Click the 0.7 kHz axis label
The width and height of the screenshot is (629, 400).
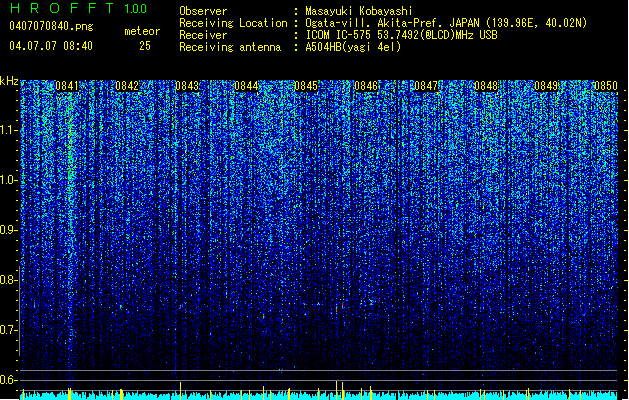click(8, 330)
